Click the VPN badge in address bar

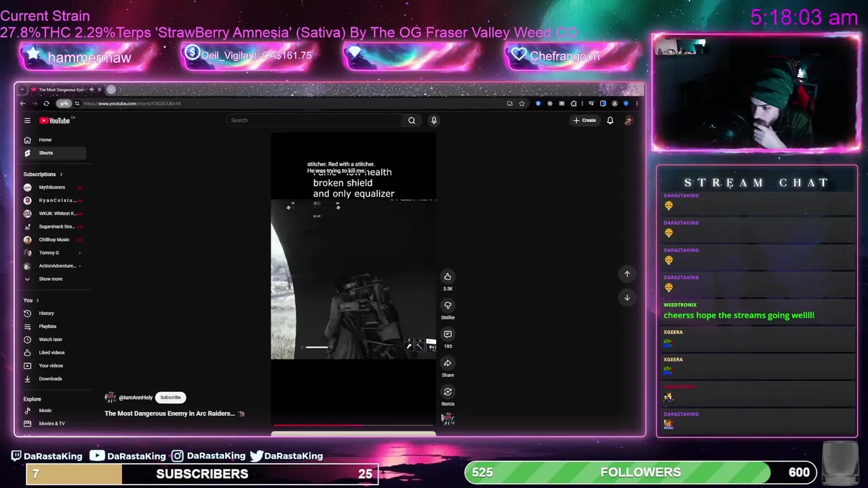64,104
